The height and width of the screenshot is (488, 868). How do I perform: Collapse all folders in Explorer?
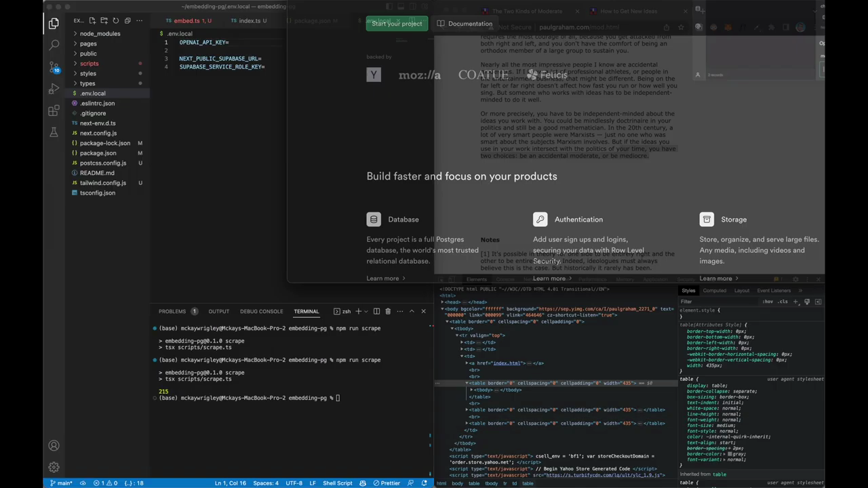tap(127, 20)
